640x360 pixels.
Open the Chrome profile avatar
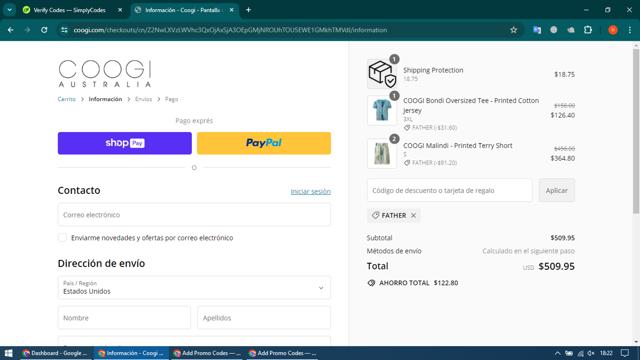(x=613, y=30)
